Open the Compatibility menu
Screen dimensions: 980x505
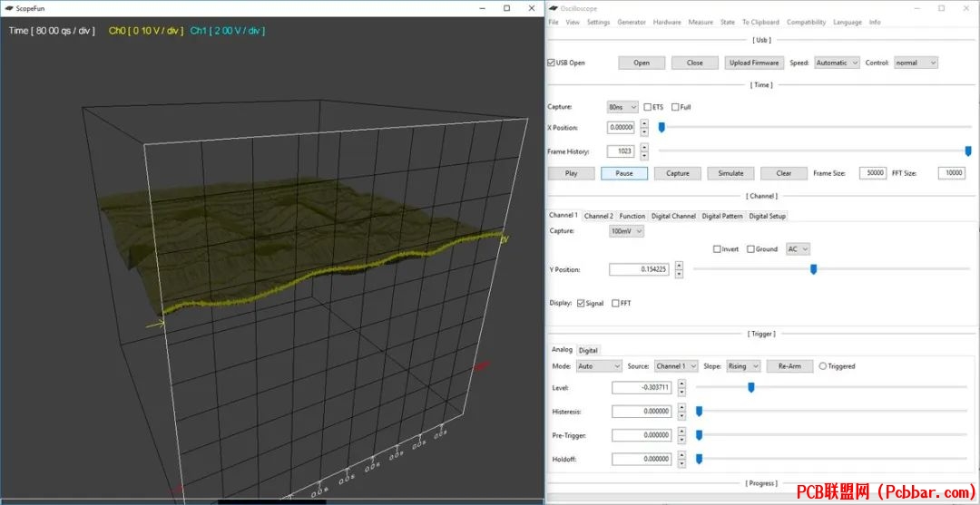(x=807, y=22)
